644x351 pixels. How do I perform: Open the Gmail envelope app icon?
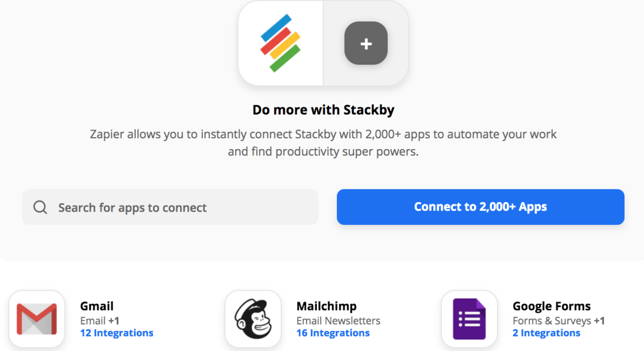tap(37, 318)
